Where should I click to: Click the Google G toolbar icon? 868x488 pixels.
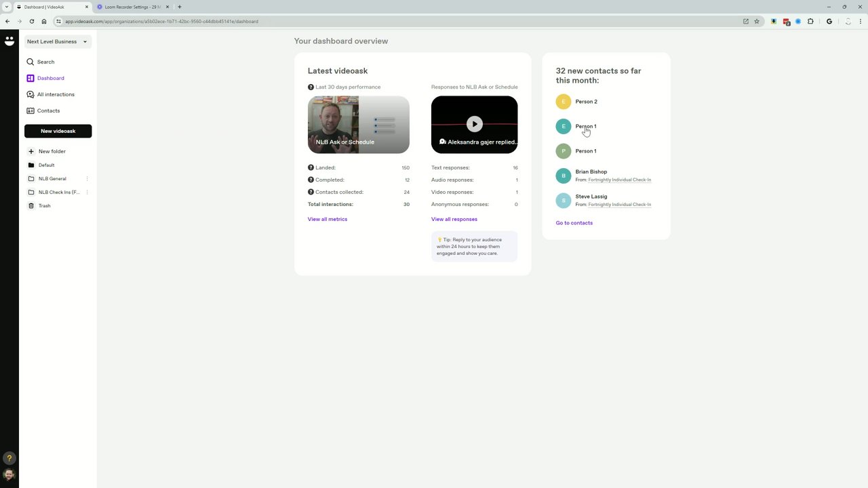pyautogui.click(x=829, y=21)
